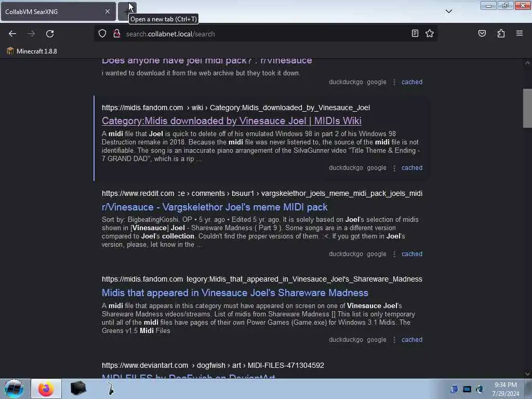Image resolution: width=532 pixels, height=399 pixels.
Task: Expand more options dots for MIDIs Wiki result
Action: pyautogui.click(x=394, y=168)
